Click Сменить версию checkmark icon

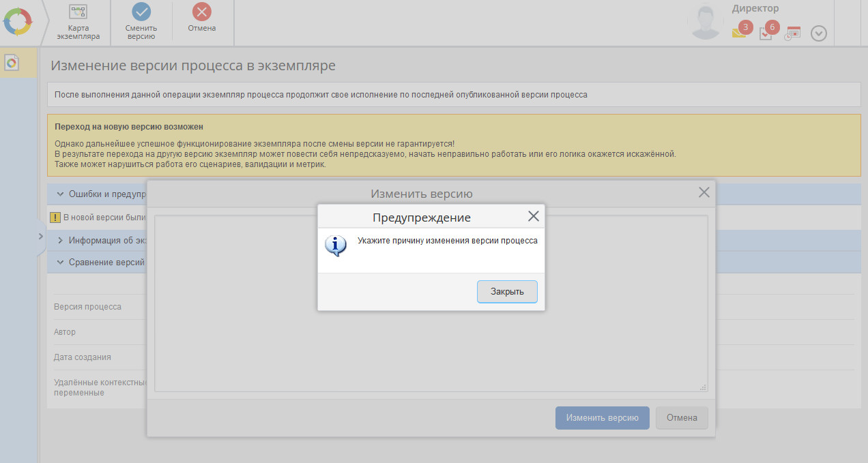(x=141, y=12)
